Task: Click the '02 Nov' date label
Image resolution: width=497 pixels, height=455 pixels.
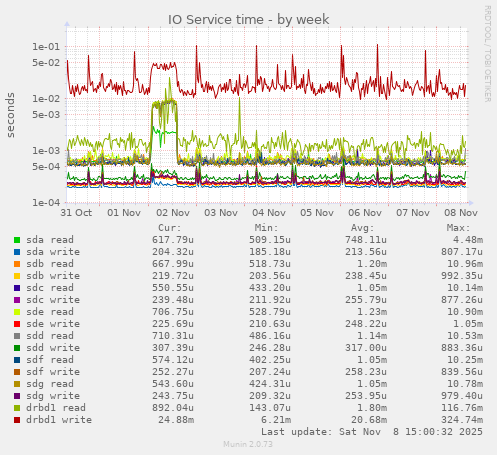Action: pos(173,213)
